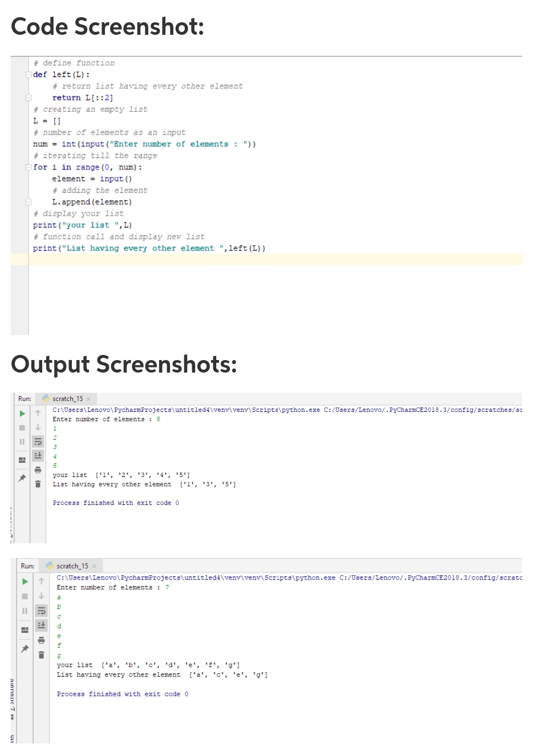
Task: Click Stop square in the 7-elements Run panel
Action: (25, 596)
